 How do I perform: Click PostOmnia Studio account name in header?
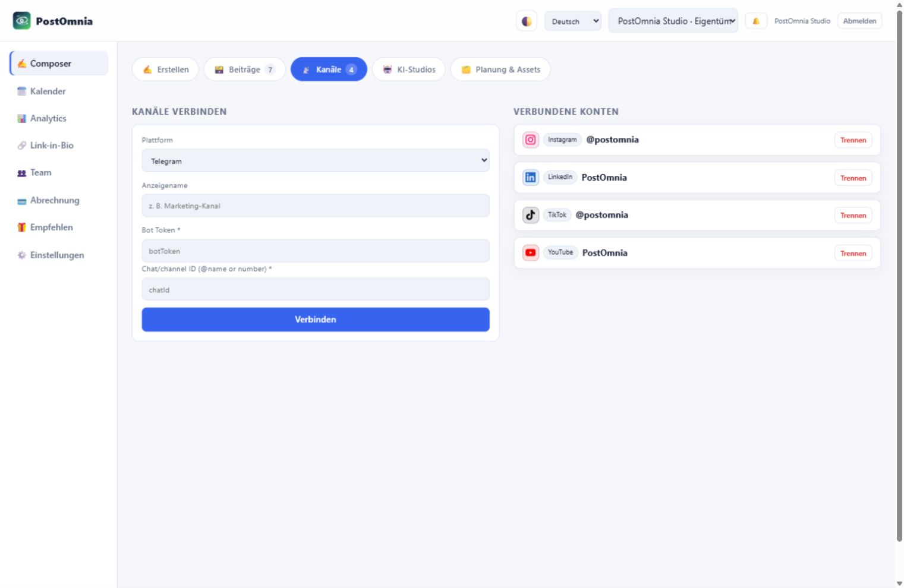(802, 21)
